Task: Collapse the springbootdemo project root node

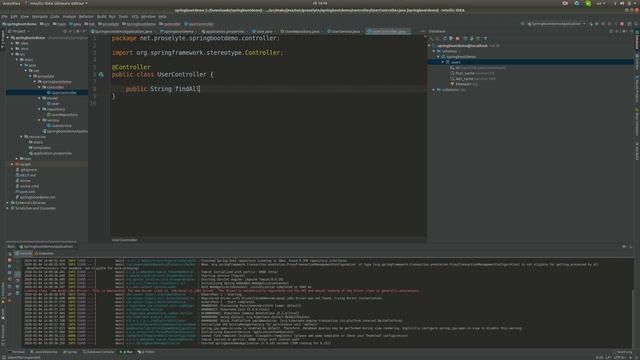Action: coord(8,38)
